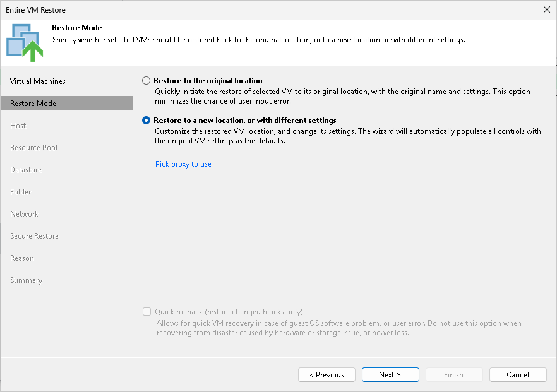This screenshot has width=557, height=392.
Task: Open the Host configuration step
Action: (x=18, y=125)
